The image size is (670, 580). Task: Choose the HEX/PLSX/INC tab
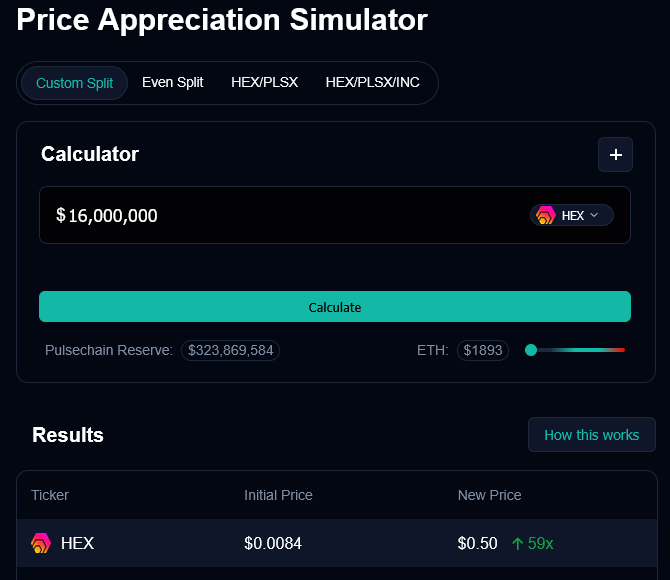(373, 82)
